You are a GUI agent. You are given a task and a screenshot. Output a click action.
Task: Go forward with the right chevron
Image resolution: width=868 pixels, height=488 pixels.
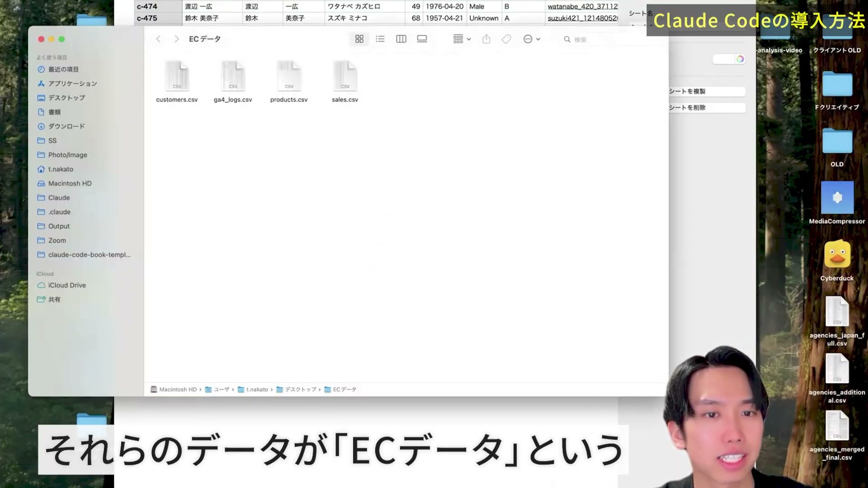(x=176, y=39)
